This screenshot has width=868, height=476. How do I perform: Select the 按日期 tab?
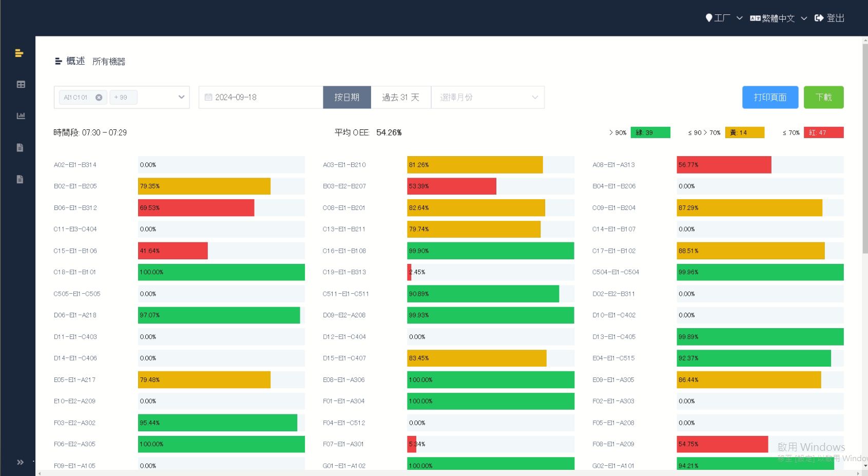tap(346, 97)
